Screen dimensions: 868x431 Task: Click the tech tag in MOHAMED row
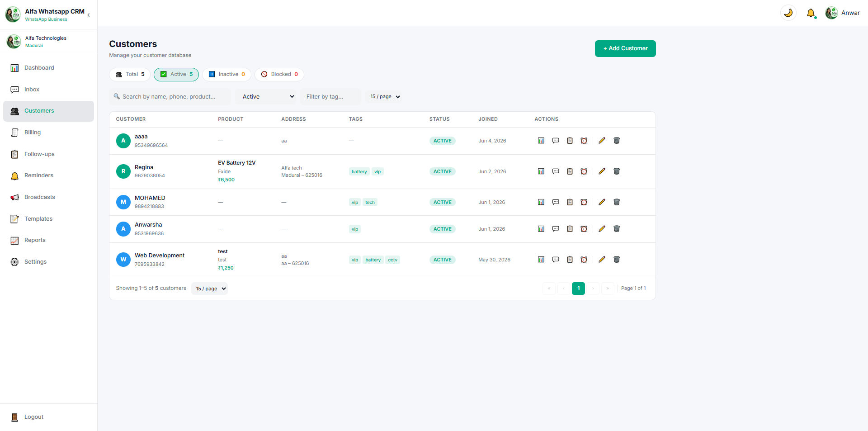click(370, 203)
